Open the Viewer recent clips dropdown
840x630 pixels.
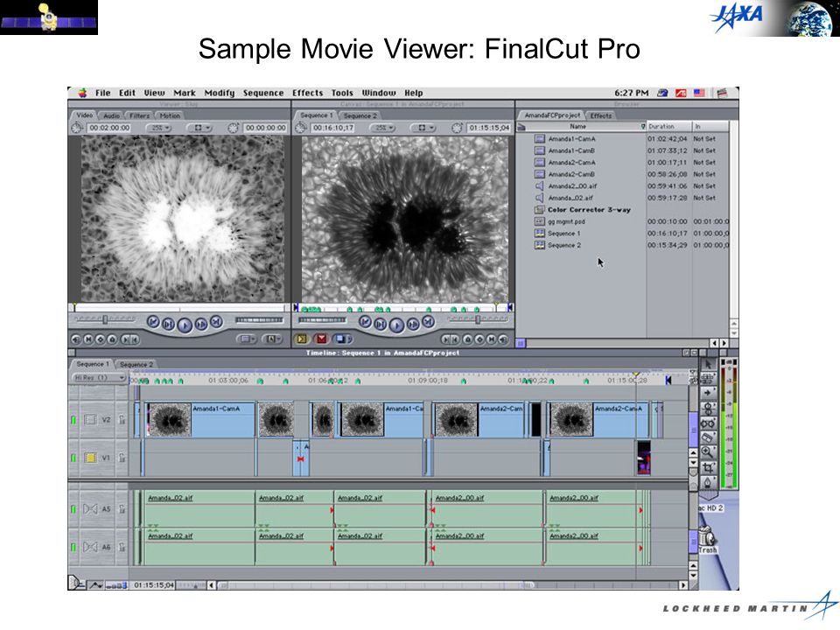(x=245, y=339)
